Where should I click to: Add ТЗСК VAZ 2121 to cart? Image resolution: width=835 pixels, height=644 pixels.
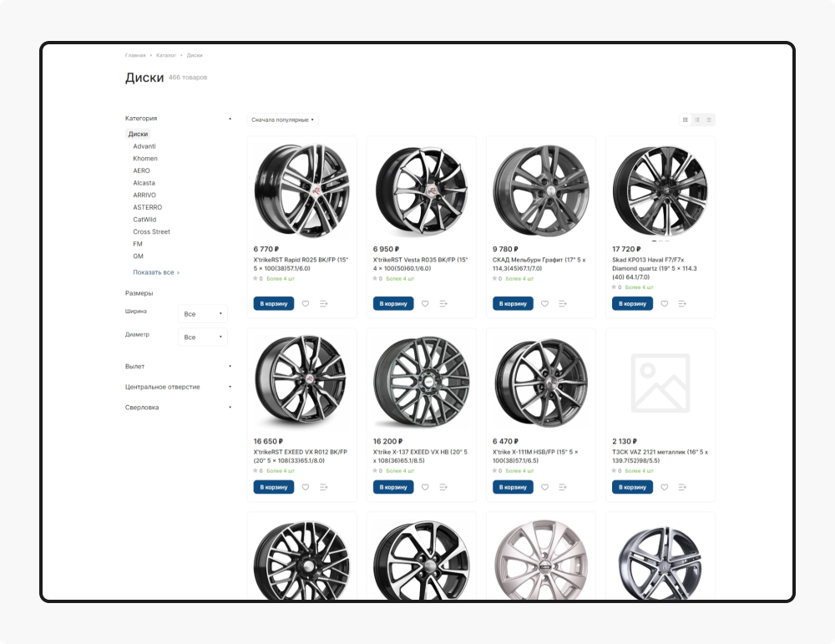pos(632,487)
